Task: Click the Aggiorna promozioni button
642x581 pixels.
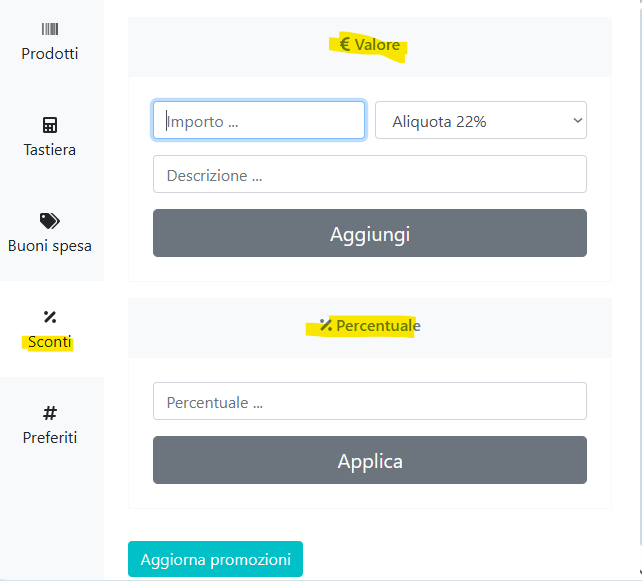Action: click(x=215, y=559)
